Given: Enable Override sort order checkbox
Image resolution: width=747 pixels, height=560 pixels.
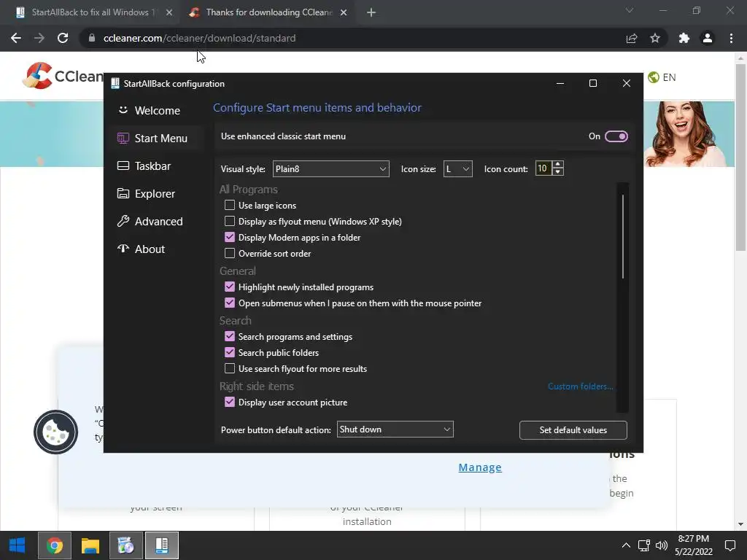Looking at the screenshot, I should coord(230,253).
